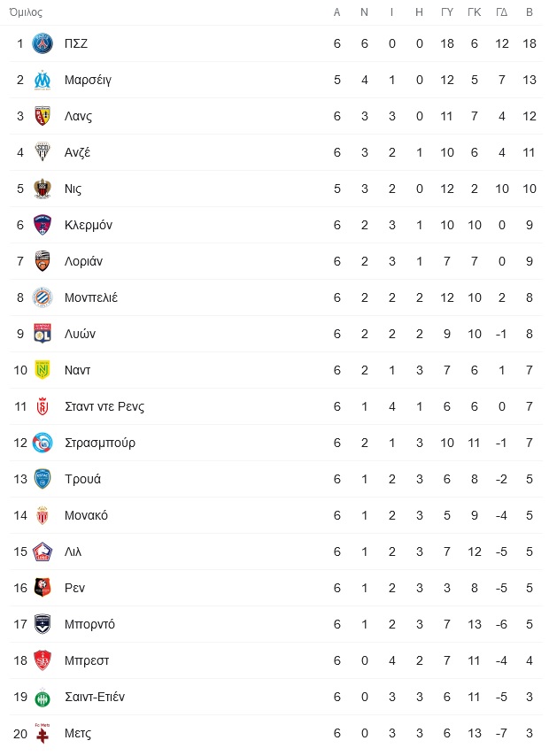Click the Μπορντό team name
This screenshot has width=549, height=756.
click(x=89, y=624)
